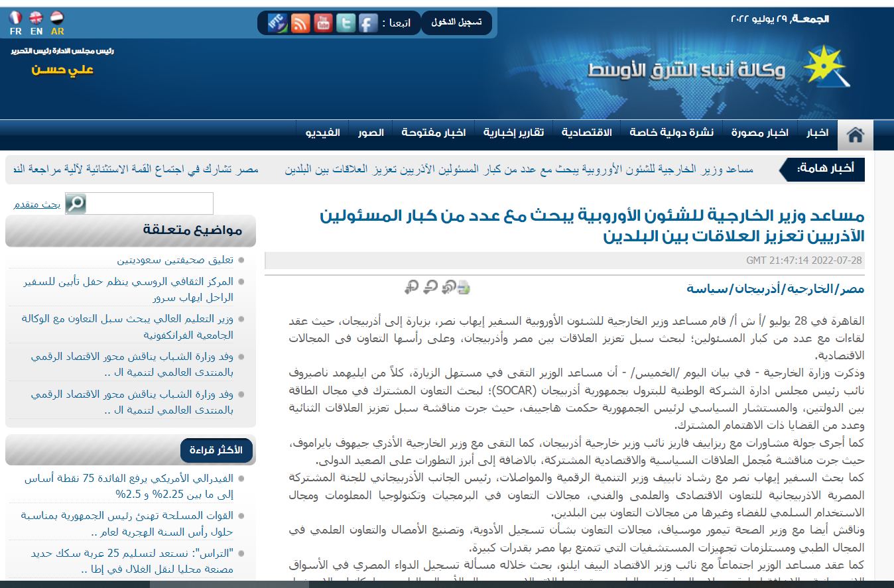Focus the search text field
The width and height of the screenshot is (894, 588).
click(150, 204)
